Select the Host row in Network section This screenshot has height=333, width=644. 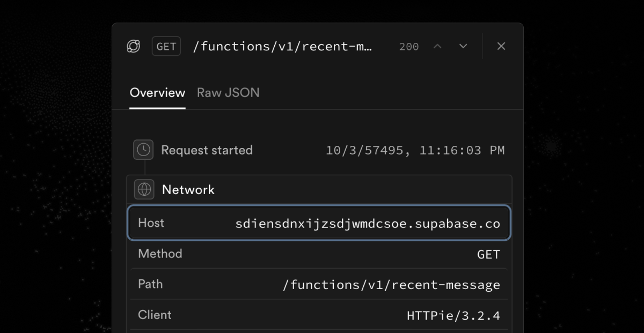click(319, 223)
